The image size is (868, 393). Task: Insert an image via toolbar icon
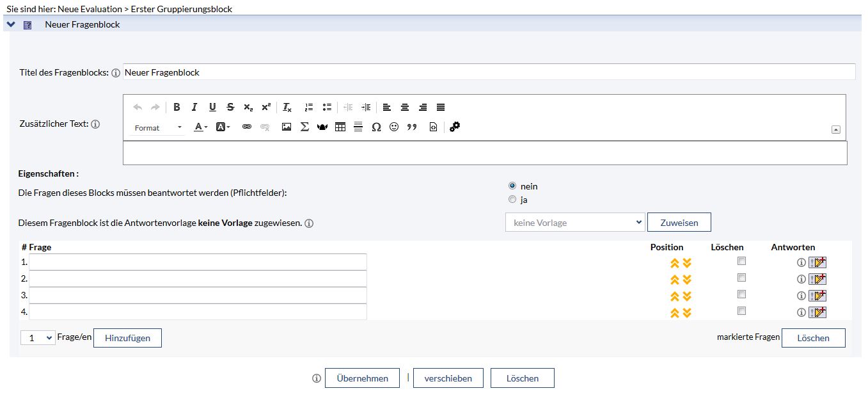click(x=287, y=127)
